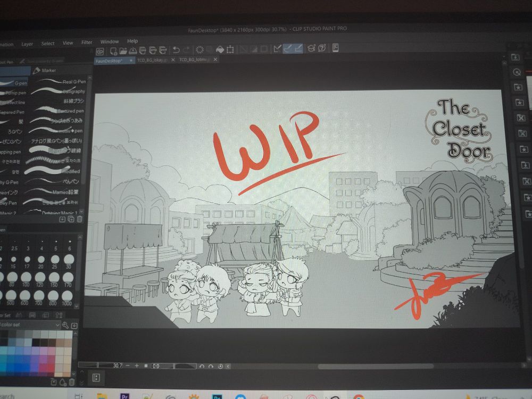Click the delete color trash icon

[72, 382]
